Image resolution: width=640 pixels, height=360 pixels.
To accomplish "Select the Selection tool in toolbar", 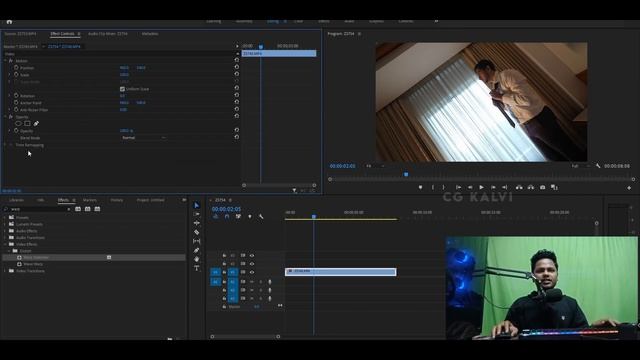I will (x=196, y=205).
